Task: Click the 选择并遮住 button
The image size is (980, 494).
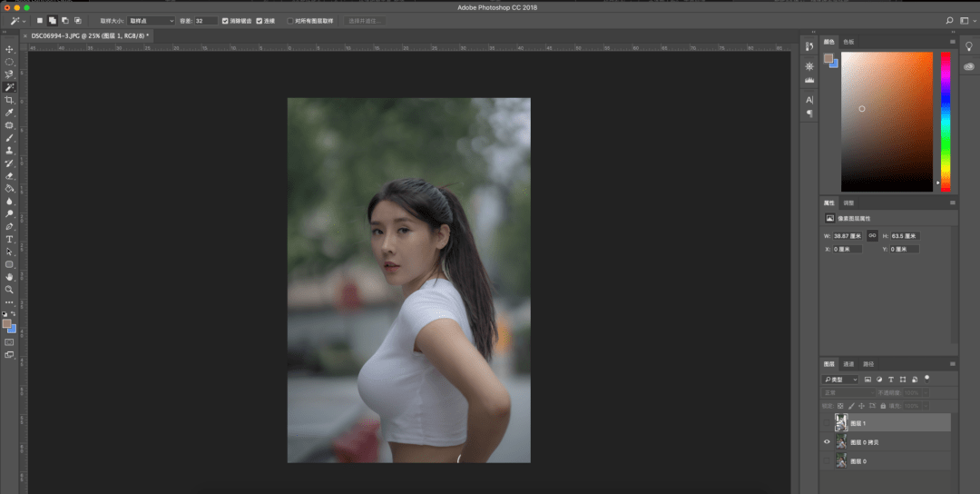Action: pyautogui.click(x=365, y=20)
